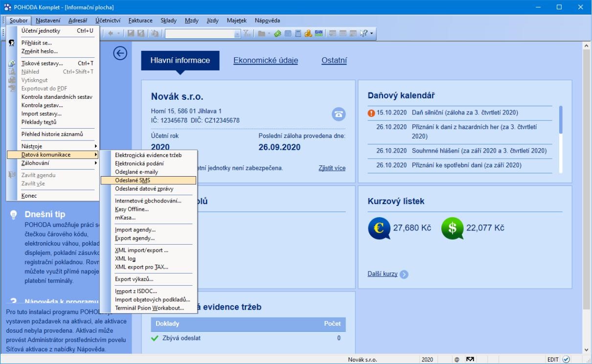Click the Daňový kalendář scrollbar thumb
The image size is (592, 364).
click(x=561, y=119)
